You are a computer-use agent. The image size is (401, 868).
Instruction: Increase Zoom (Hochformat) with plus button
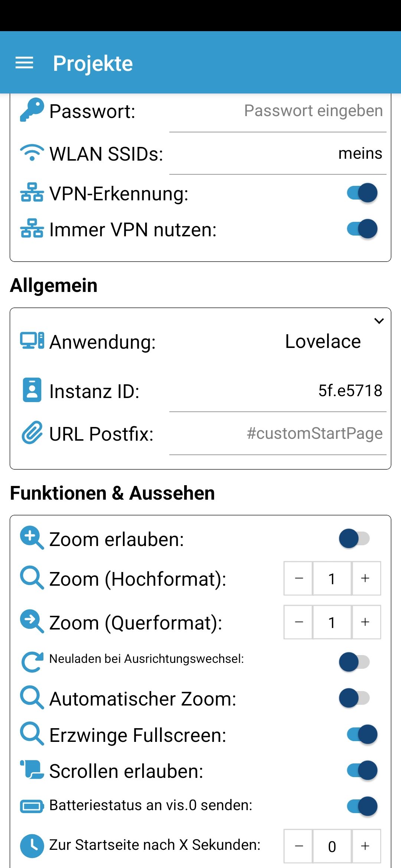[366, 578]
